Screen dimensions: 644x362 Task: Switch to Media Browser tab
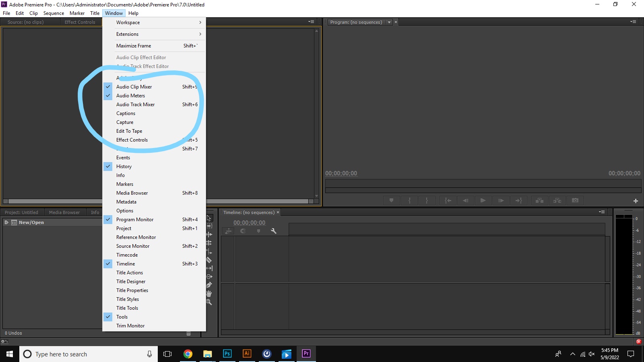click(64, 212)
